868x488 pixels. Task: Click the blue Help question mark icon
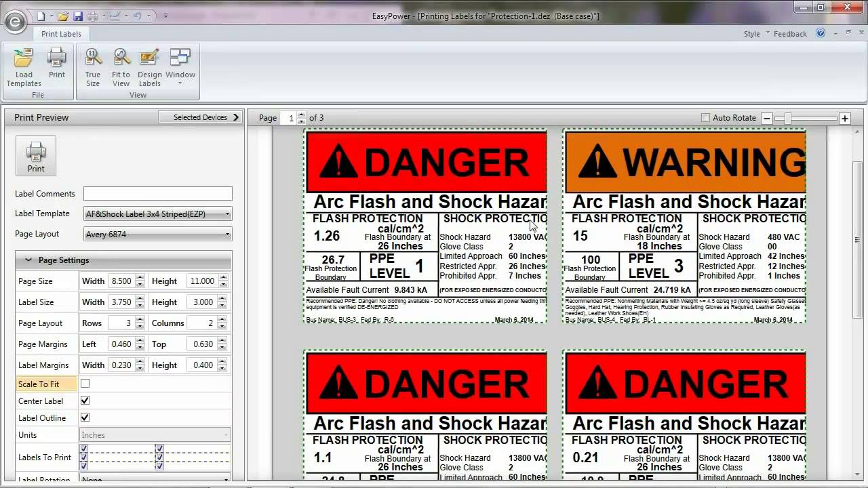tap(821, 33)
